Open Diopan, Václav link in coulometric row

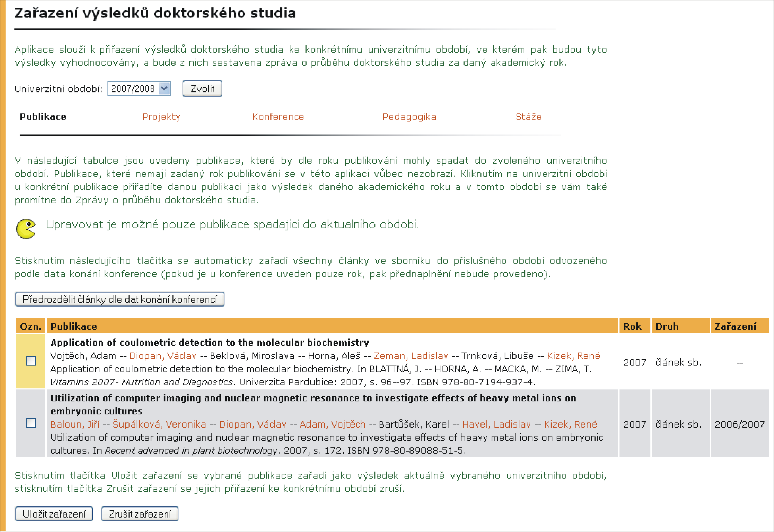coord(163,356)
